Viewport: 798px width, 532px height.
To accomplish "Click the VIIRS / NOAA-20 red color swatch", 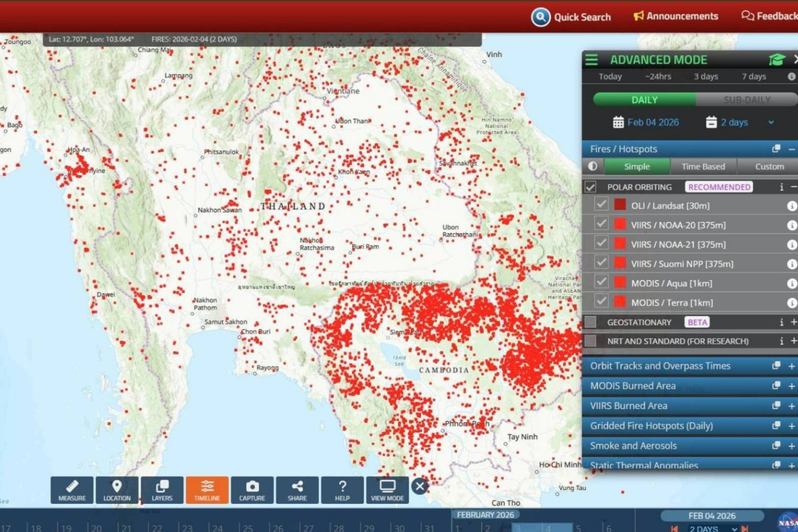I will pyautogui.click(x=620, y=225).
